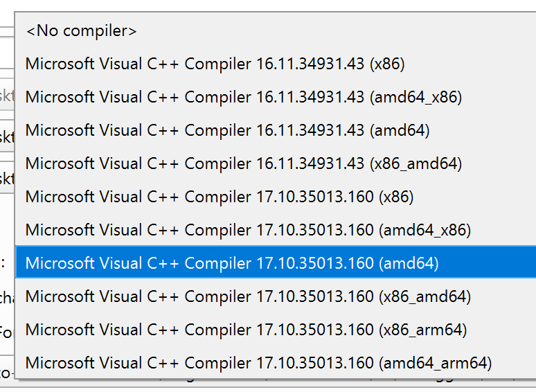Image resolution: width=536 pixels, height=392 pixels.
Task: Select Compiler 17.10.35013.160 (x86_arm64)
Action: (276, 330)
